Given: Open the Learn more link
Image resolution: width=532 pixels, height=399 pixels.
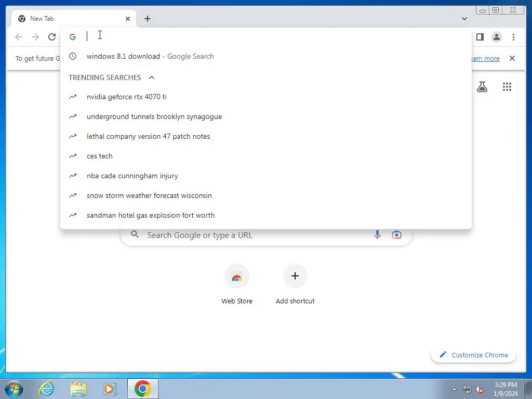Looking at the screenshot, I should pyautogui.click(x=485, y=58).
